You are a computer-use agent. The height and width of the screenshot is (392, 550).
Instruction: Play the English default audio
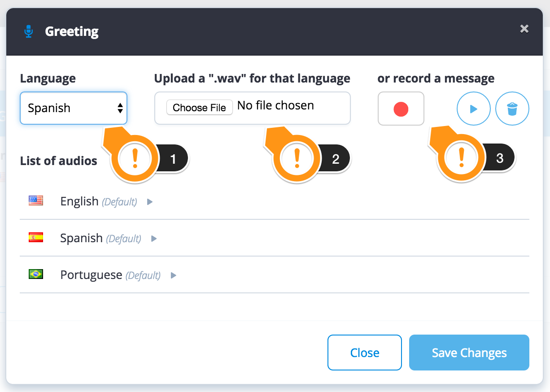tap(150, 202)
